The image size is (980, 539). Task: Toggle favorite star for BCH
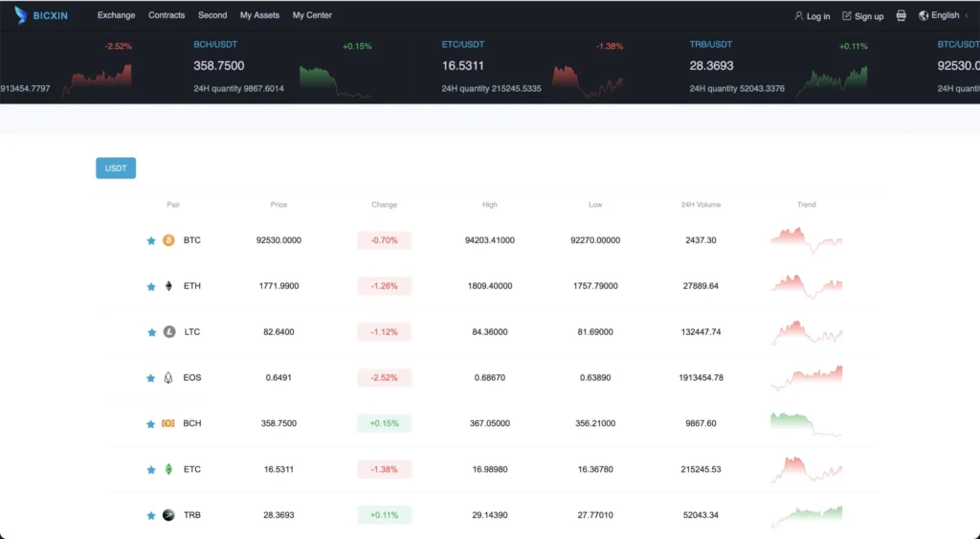click(x=150, y=424)
